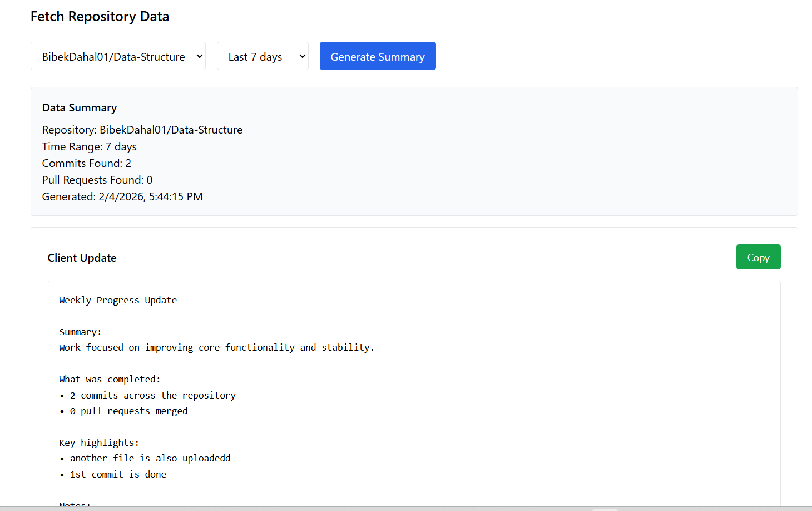Expand the 'Last 7 days' time range dropdown
This screenshot has width=812, height=511.
(x=263, y=56)
